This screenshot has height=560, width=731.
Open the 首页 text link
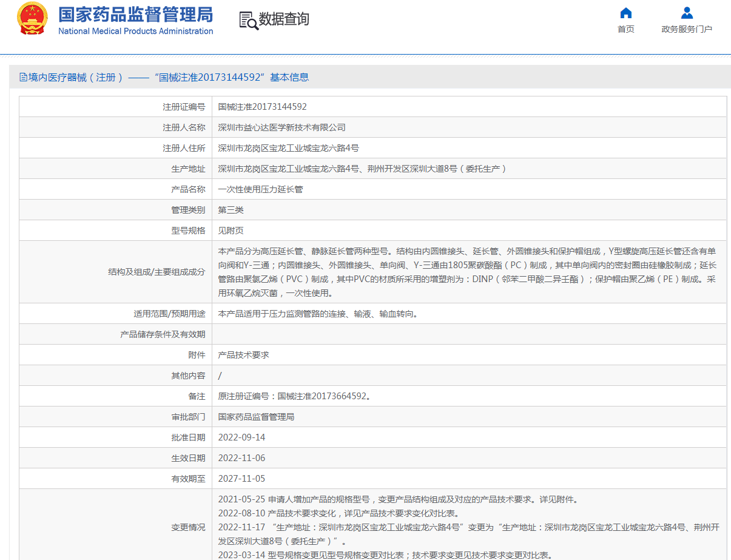625,29
